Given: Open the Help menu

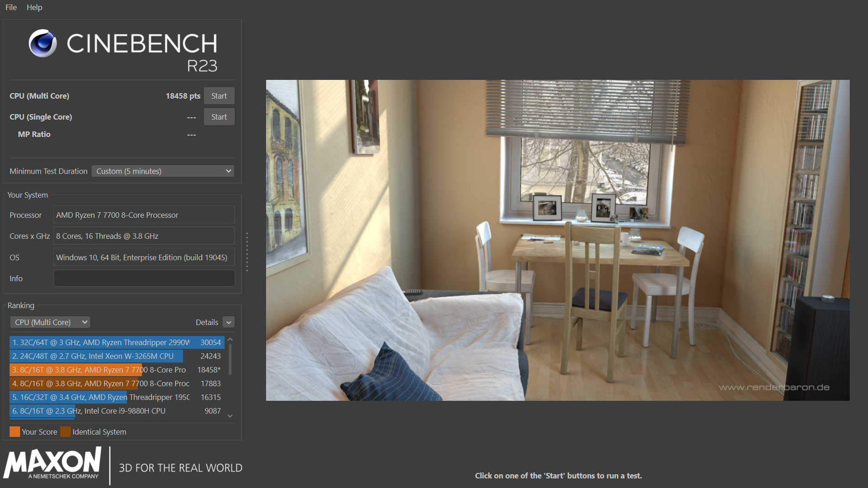Looking at the screenshot, I should 34,7.
